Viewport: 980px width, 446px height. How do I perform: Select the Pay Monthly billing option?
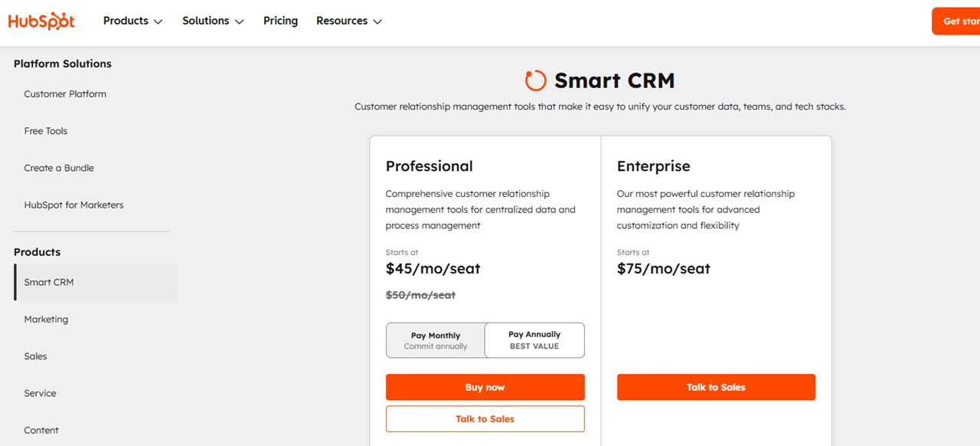(435, 339)
